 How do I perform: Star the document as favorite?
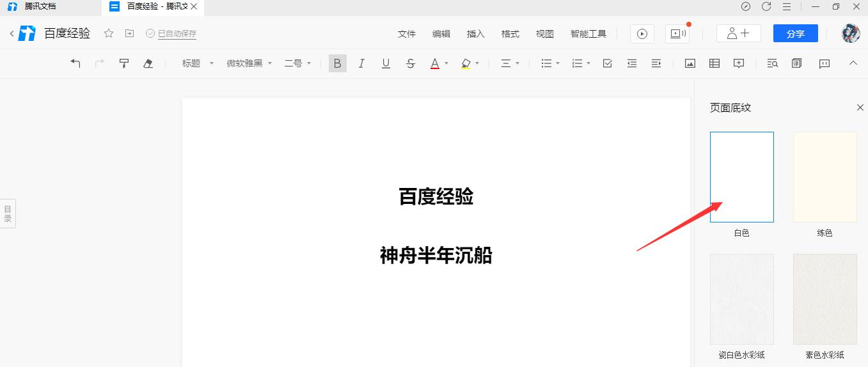coord(109,33)
